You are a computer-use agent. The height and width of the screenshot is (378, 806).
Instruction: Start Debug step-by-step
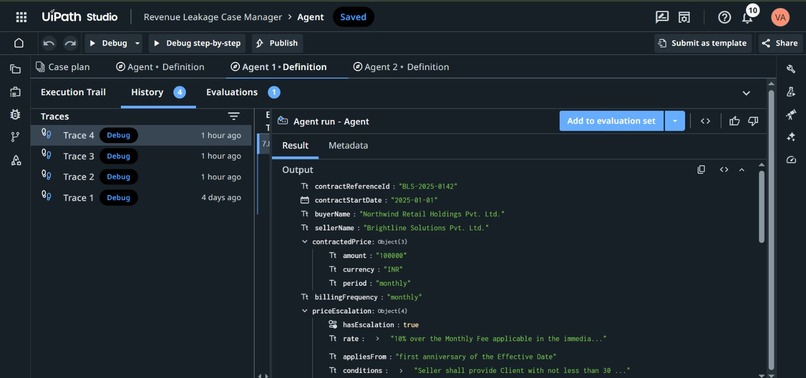point(197,43)
